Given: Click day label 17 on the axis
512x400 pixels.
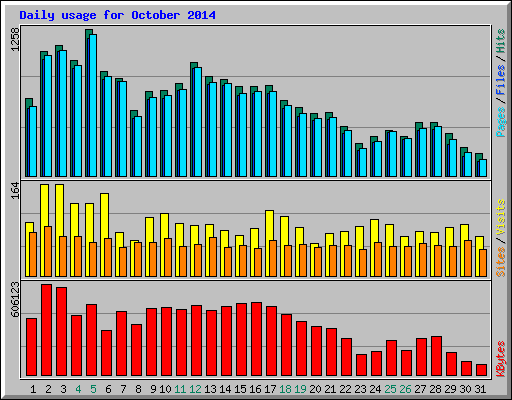Looking at the screenshot, I should pos(270,389).
